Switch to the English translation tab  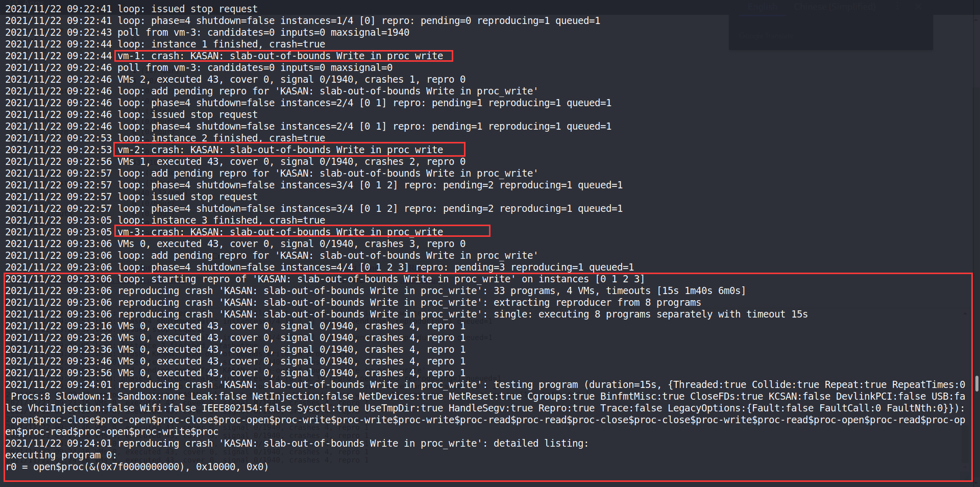763,7
